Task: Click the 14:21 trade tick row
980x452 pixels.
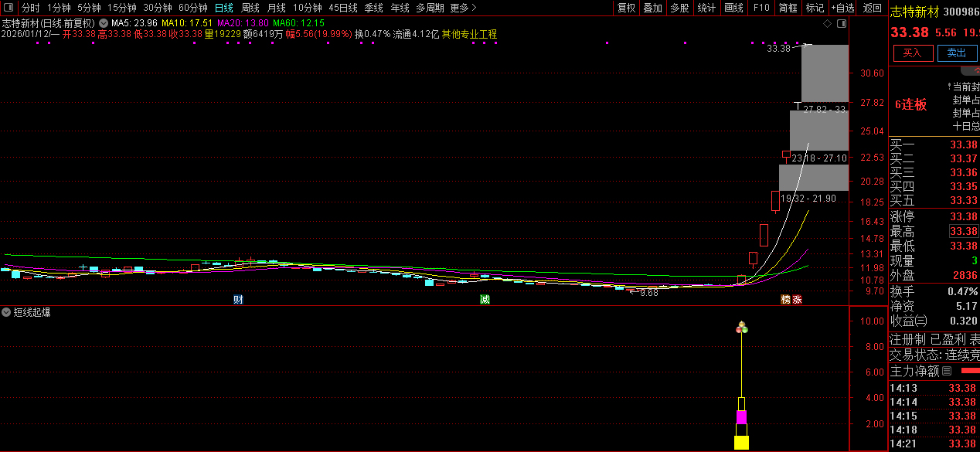Action: pyautogui.click(x=934, y=444)
